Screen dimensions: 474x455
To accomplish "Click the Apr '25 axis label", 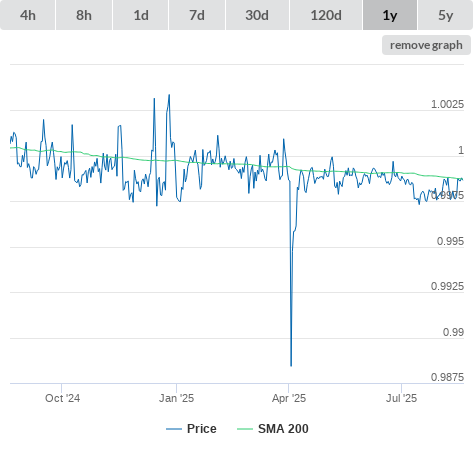I will click(289, 398).
